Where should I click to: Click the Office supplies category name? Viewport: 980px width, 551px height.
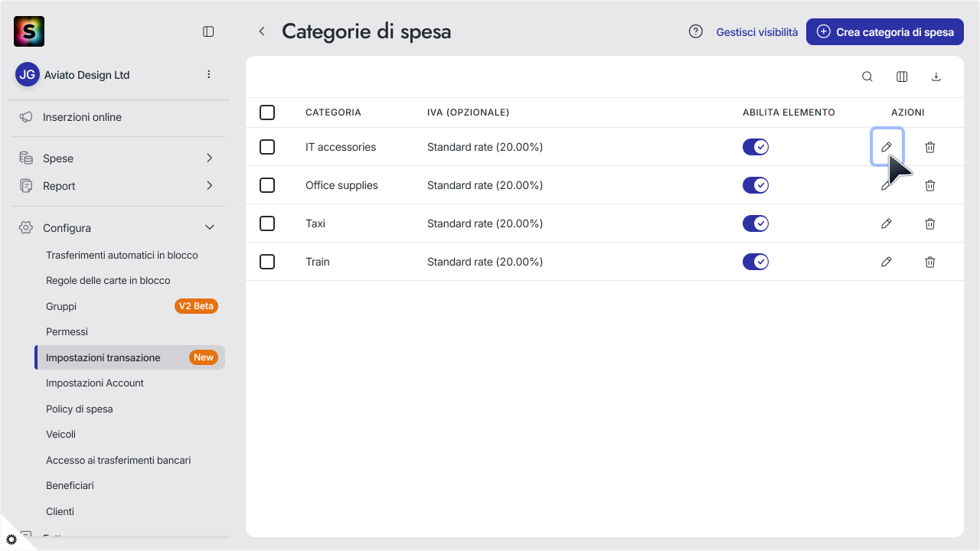click(341, 185)
